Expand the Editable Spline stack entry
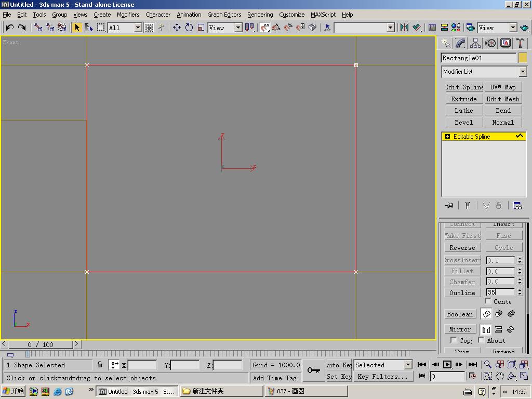532x399 pixels. point(447,137)
